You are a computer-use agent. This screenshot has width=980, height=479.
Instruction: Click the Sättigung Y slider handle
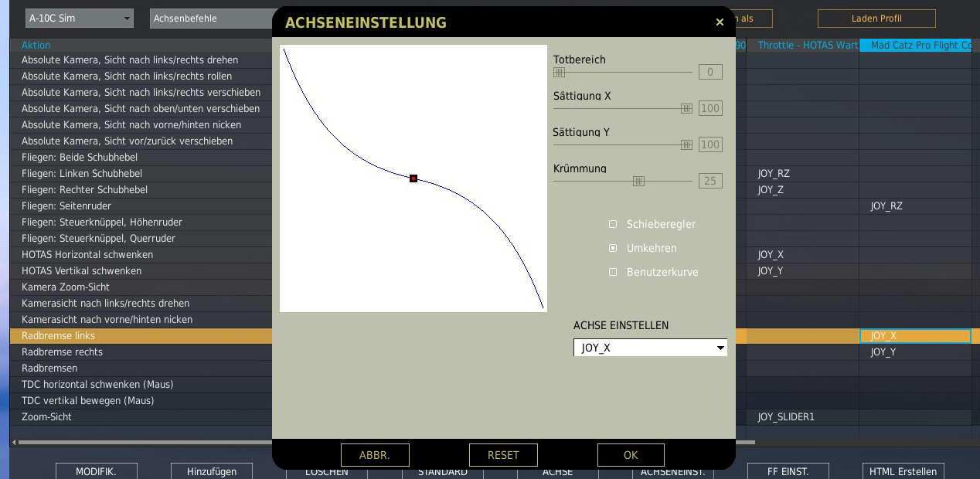pyautogui.click(x=686, y=144)
